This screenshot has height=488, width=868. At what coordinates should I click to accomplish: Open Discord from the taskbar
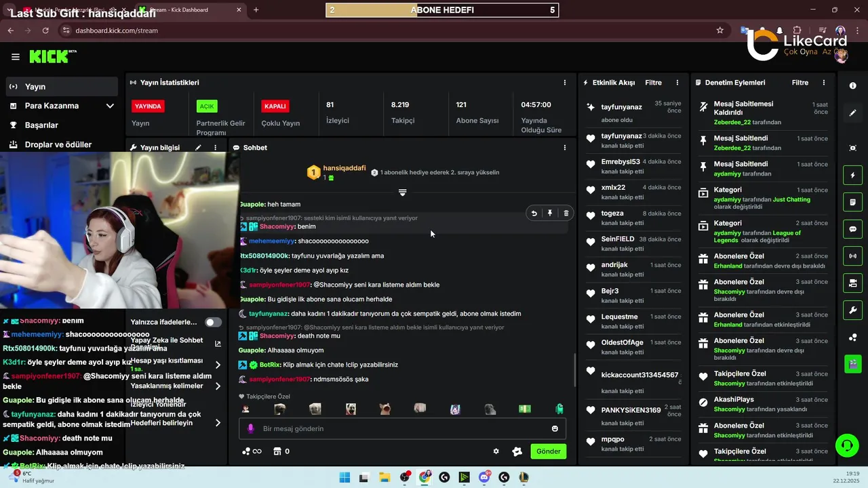[x=484, y=477]
